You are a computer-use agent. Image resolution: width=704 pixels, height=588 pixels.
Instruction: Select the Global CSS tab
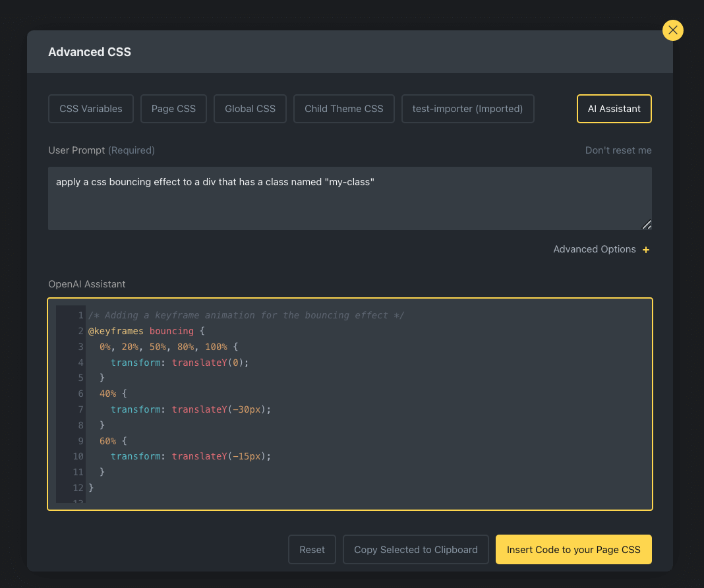(x=250, y=109)
